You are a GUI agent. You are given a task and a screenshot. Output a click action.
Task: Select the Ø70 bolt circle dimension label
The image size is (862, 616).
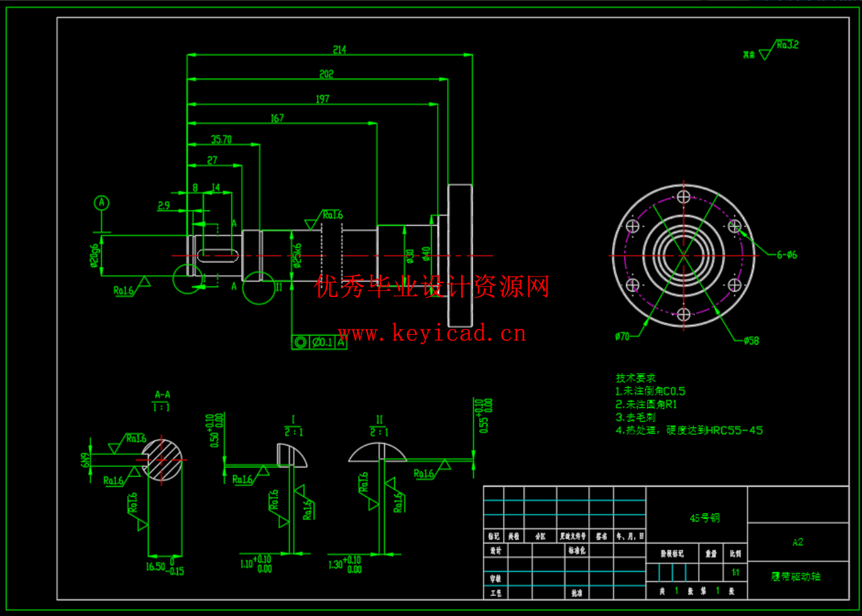[623, 338]
